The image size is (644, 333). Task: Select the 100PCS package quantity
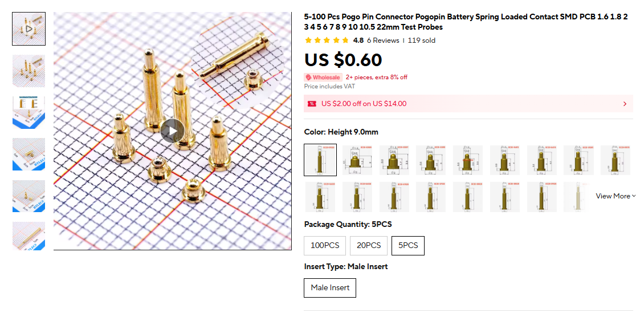click(x=325, y=246)
